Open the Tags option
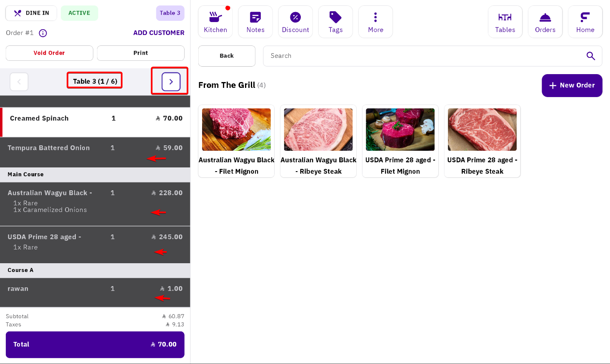 [x=335, y=22]
